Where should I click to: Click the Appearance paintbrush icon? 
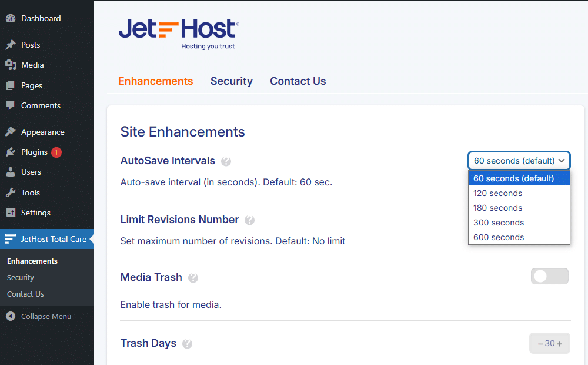click(11, 132)
